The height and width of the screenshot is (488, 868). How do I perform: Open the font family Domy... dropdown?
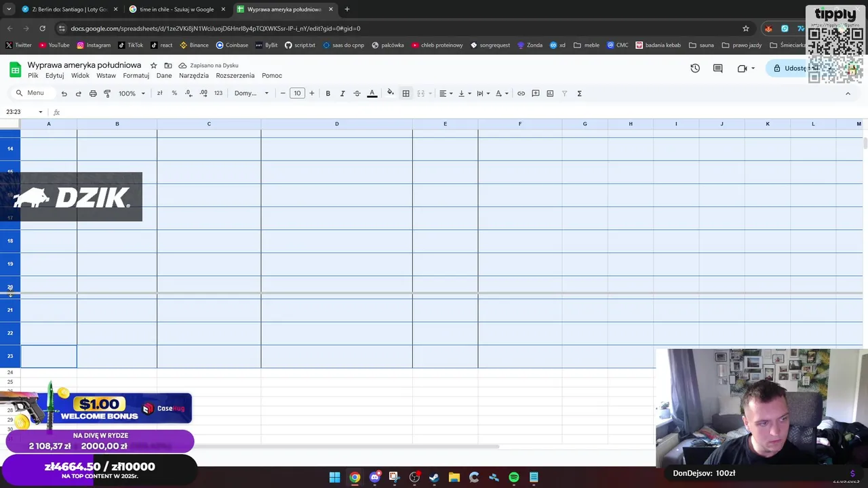(252, 94)
